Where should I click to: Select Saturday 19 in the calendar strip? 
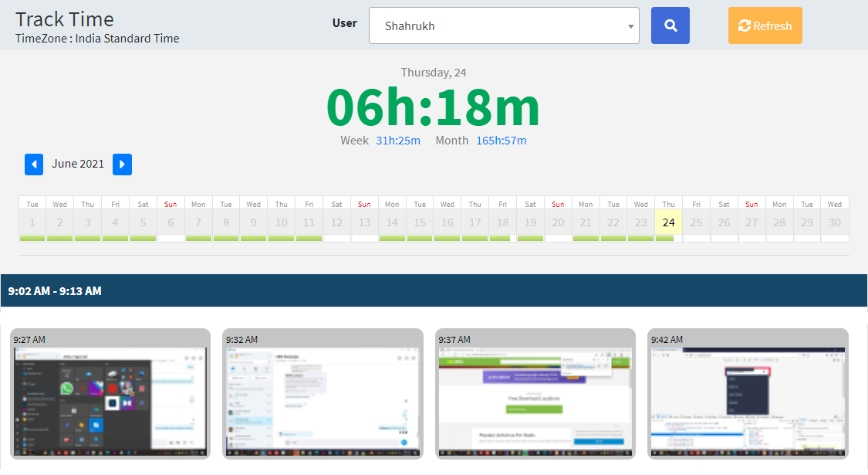click(530, 222)
